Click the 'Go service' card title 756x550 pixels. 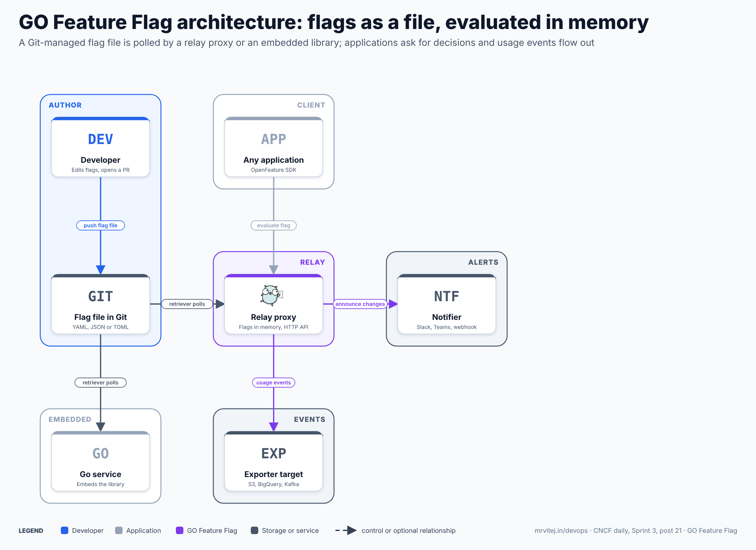tap(100, 474)
